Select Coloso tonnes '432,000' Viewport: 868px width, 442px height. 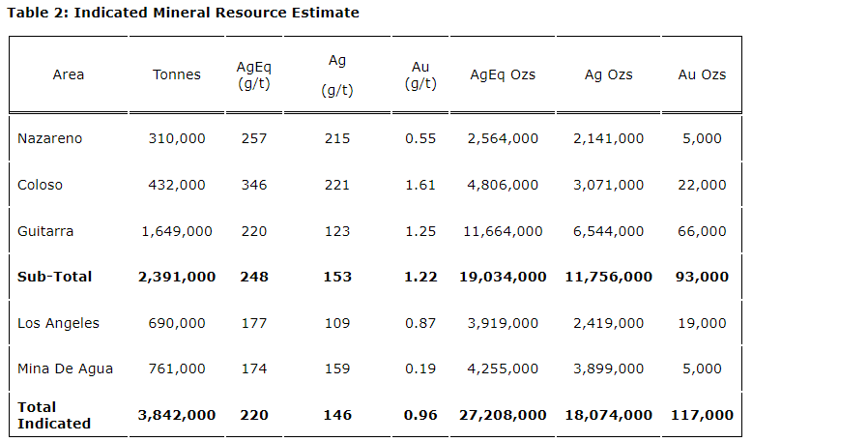[x=177, y=185]
